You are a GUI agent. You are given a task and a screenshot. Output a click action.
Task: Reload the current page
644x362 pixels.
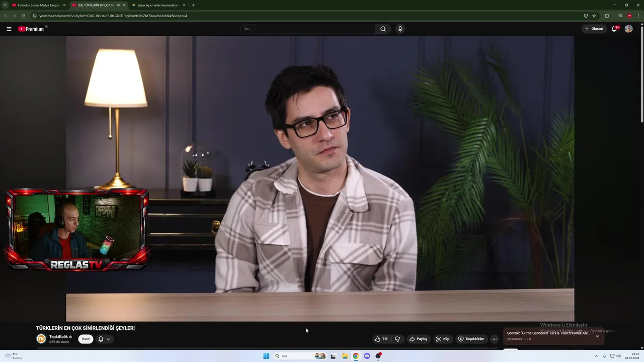click(x=23, y=16)
